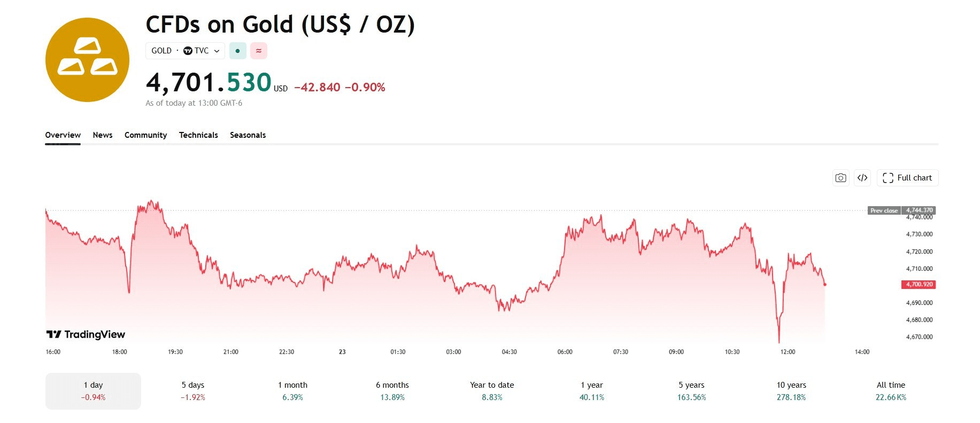Click the pink approximate-data indicator icon

[259, 51]
